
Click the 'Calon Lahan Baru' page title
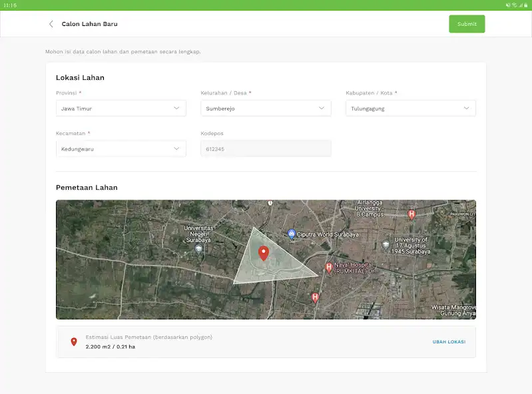tap(90, 24)
